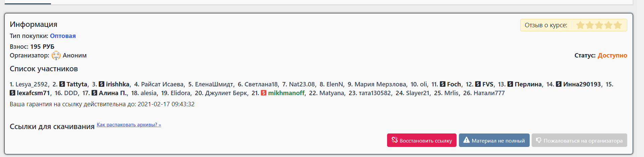Image resolution: width=644 pixels, height=157 pixels.
Task: Click the Аноним organizer name
Action: tap(74, 55)
